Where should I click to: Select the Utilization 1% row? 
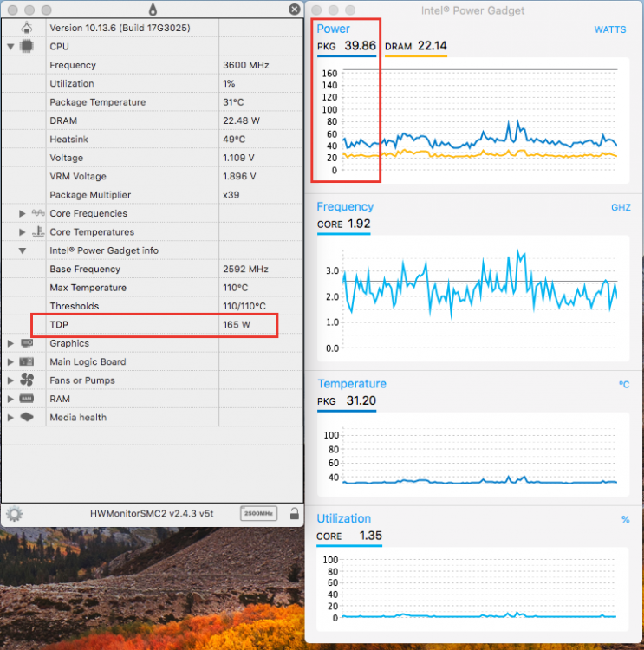pos(153,83)
